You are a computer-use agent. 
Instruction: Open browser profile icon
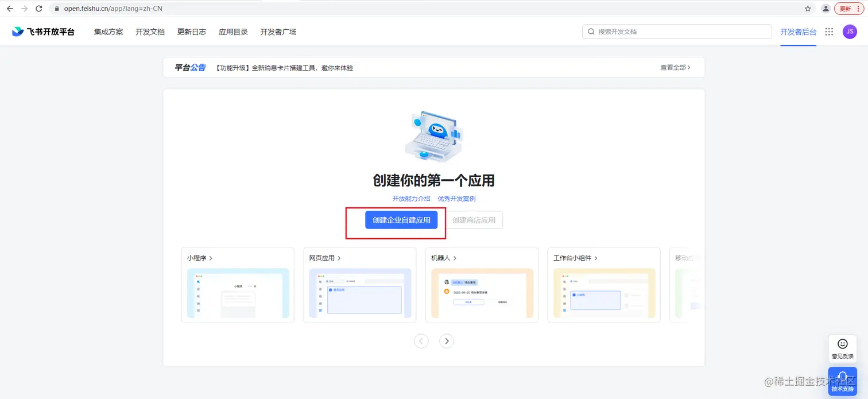[x=826, y=9]
